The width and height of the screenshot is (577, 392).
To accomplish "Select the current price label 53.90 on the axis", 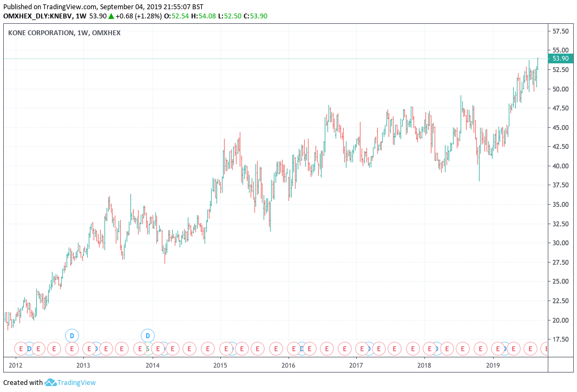I will tap(561, 58).
